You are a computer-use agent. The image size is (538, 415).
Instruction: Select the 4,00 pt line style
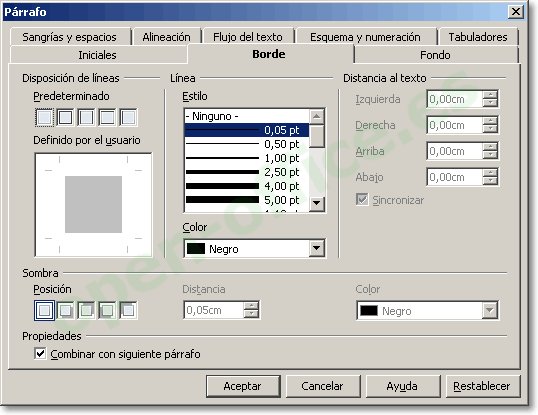[x=246, y=186]
